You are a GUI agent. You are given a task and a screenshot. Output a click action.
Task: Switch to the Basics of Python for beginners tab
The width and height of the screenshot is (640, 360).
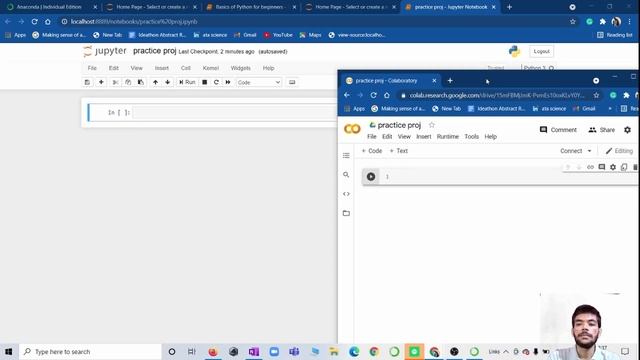(x=251, y=7)
